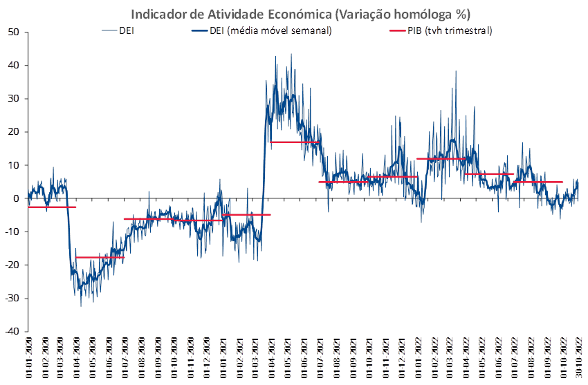
Task: Click the 0 label on the vertical axis
Action: (16, 198)
